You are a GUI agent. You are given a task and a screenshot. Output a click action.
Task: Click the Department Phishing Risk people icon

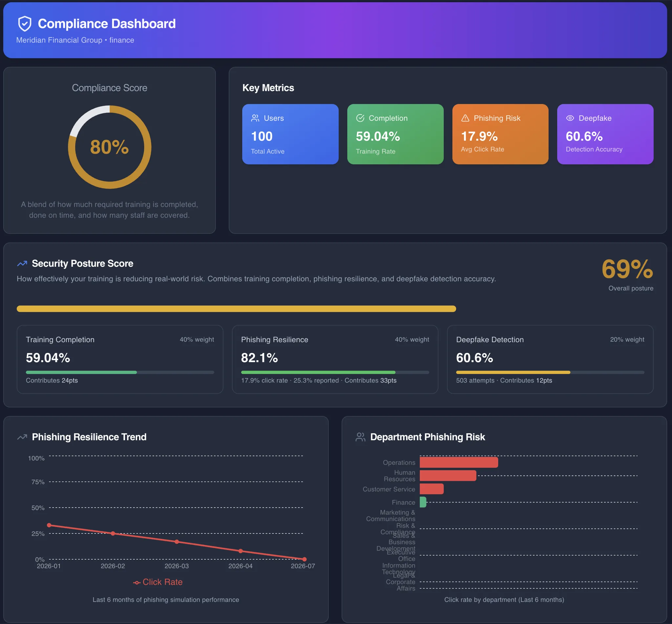point(361,437)
